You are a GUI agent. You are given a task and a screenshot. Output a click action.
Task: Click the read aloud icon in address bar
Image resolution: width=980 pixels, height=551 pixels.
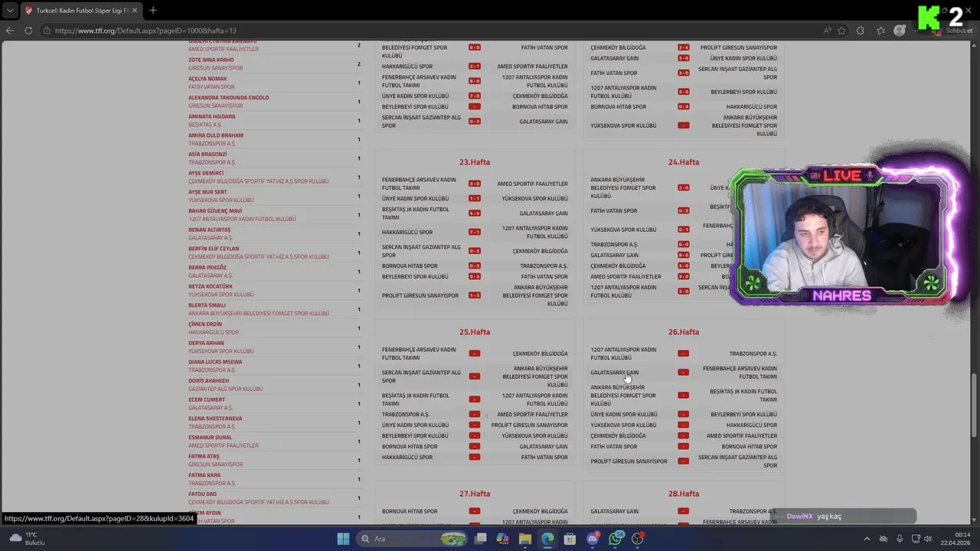828,31
